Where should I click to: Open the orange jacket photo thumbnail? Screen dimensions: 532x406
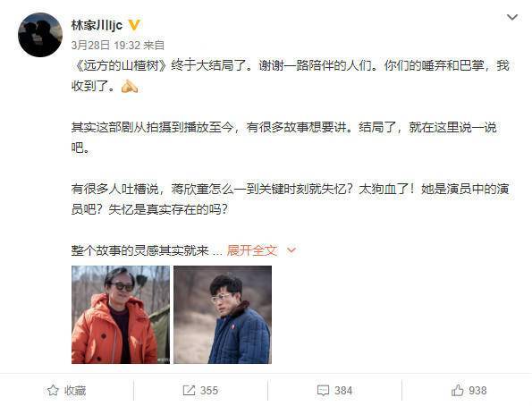[x=121, y=315]
